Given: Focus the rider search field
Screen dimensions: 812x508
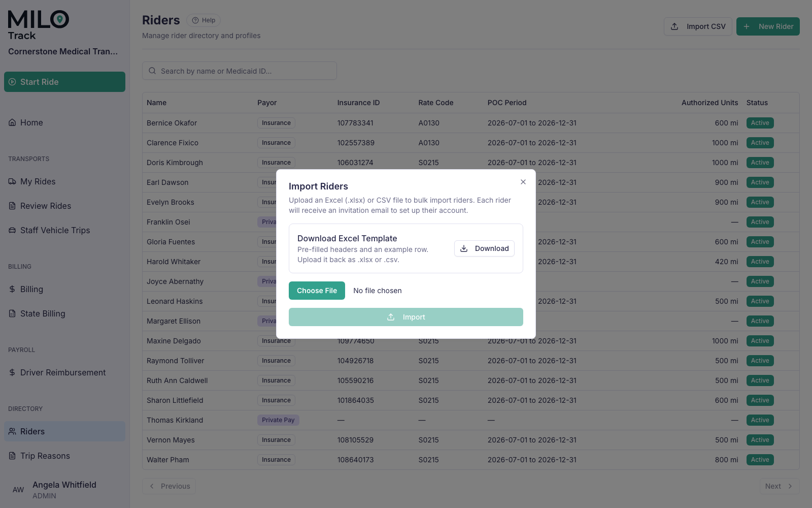Looking at the screenshot, I should pos(240,71).
